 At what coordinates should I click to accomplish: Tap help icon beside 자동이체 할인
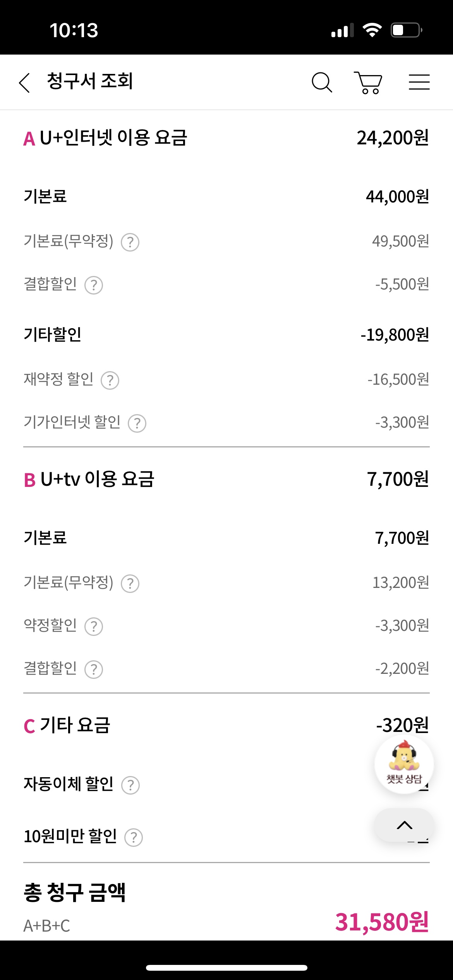click(x=130, y=785)
